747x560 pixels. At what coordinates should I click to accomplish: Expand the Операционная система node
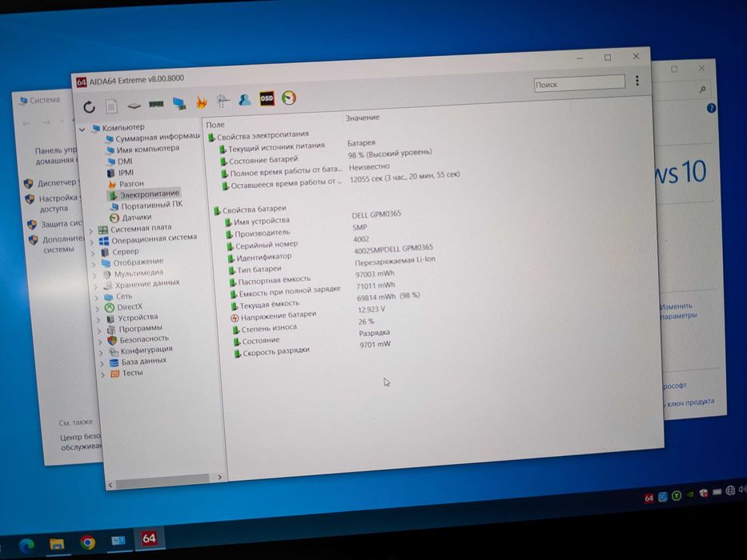(92, 243)
